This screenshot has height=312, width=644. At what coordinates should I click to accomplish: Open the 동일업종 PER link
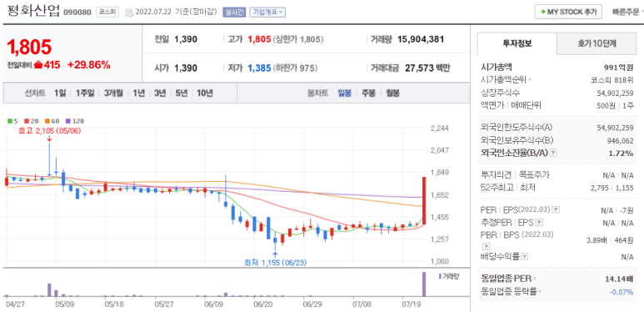pos(509,279)
